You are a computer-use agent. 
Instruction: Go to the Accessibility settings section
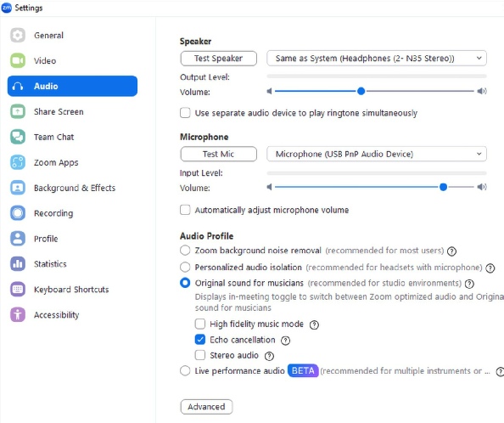56,315
